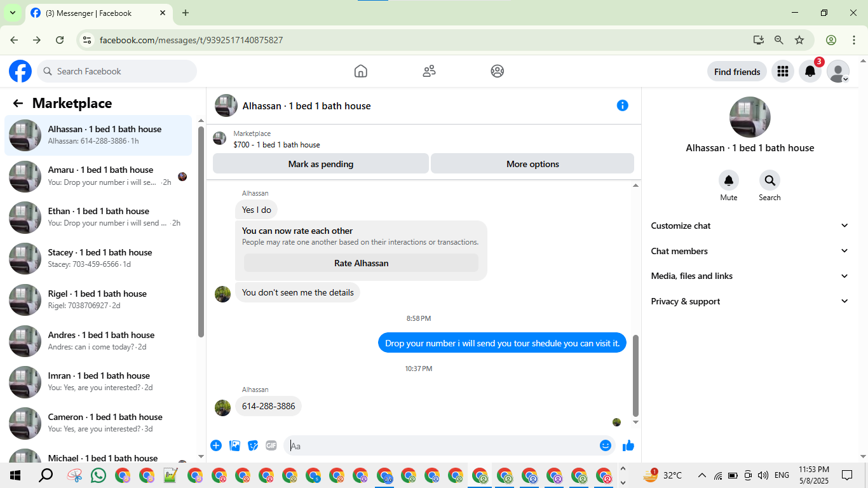The image size is (868, 488).
Task: Click the conversation scrollbar thumb
Action: (x=635, y=376)
